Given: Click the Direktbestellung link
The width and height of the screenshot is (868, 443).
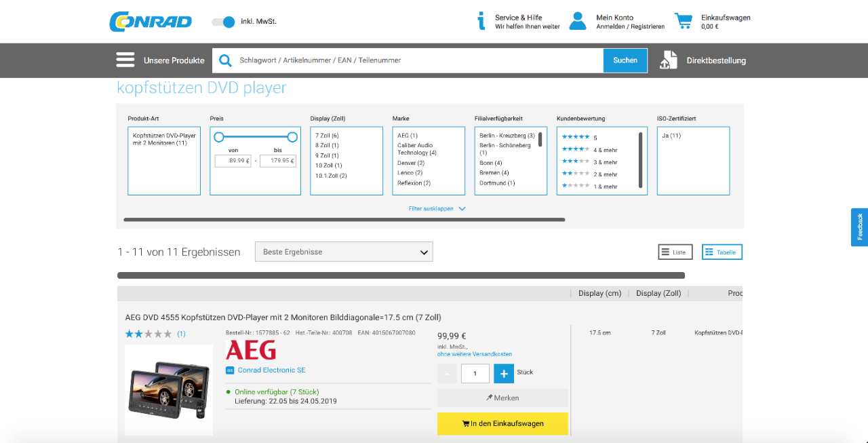Looking at the screenshot, I should (x=716, y=60).
